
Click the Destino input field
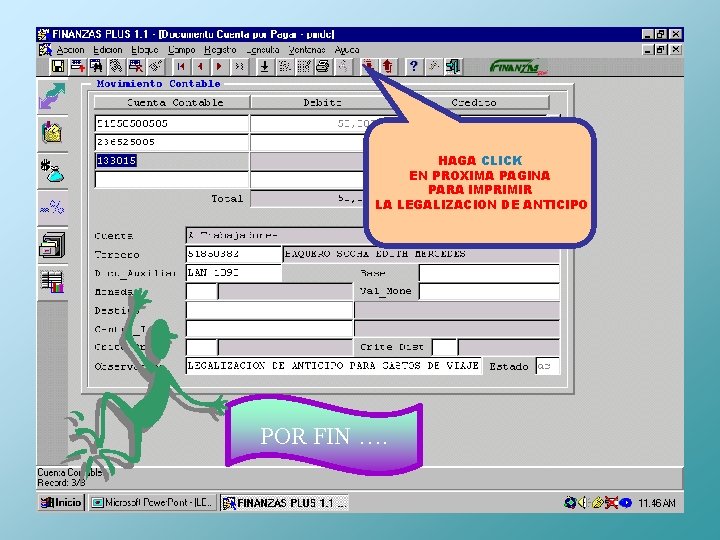coord(269,310)
